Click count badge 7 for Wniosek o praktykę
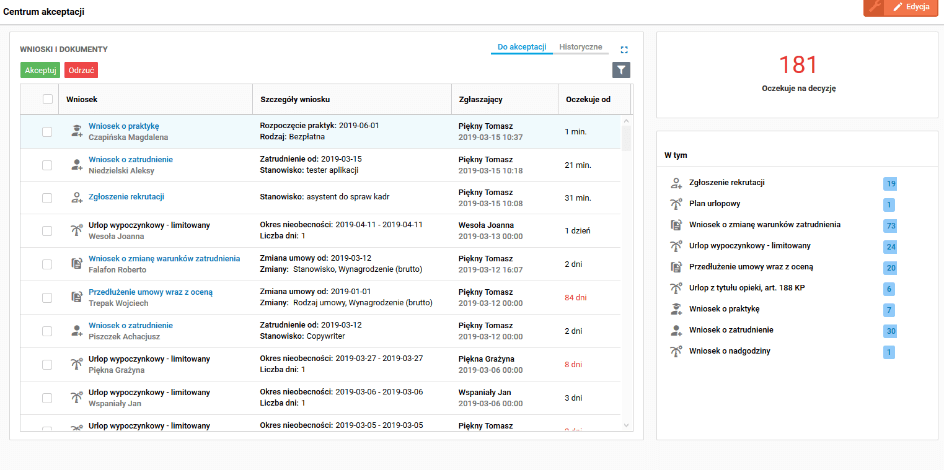 pyautogui.click(x=889, y=310)
